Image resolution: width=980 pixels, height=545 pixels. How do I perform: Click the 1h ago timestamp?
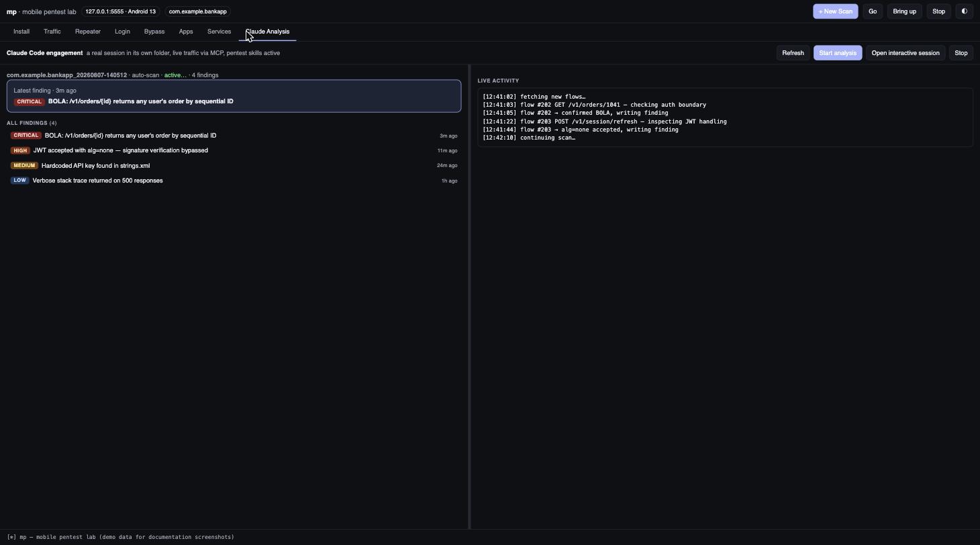(x=449, y=181)
